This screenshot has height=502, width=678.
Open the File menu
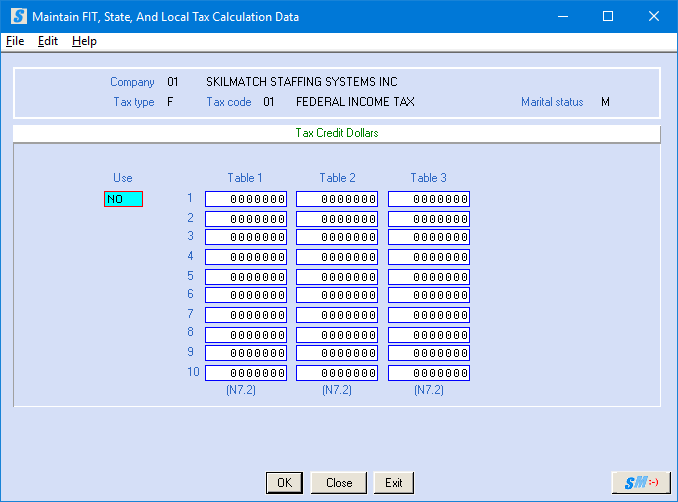click(x=15, y=41)
